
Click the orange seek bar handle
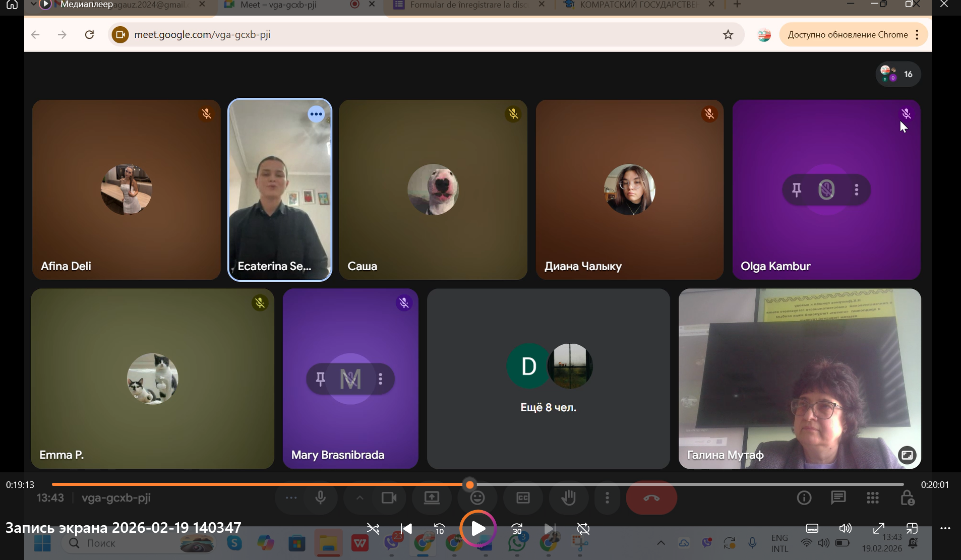(469, 484)
